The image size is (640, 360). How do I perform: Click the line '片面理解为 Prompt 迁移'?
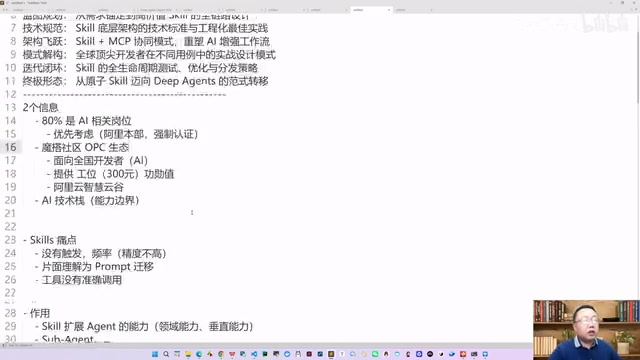(98, 267)
